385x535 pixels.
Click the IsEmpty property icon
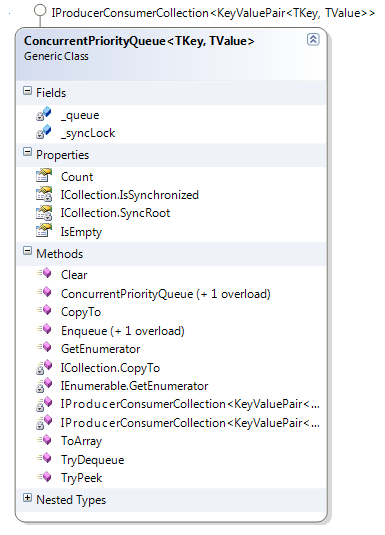pos(44,231)
